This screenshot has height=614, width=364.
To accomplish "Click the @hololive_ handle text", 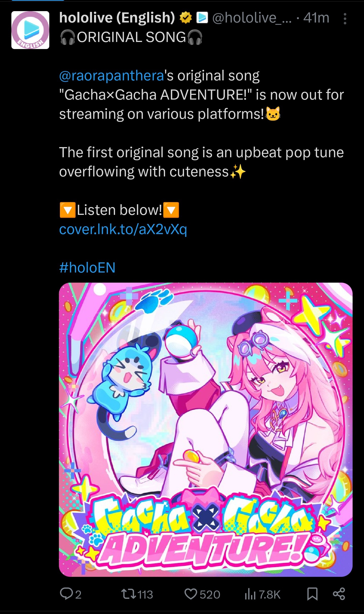I will pos(252,18).
